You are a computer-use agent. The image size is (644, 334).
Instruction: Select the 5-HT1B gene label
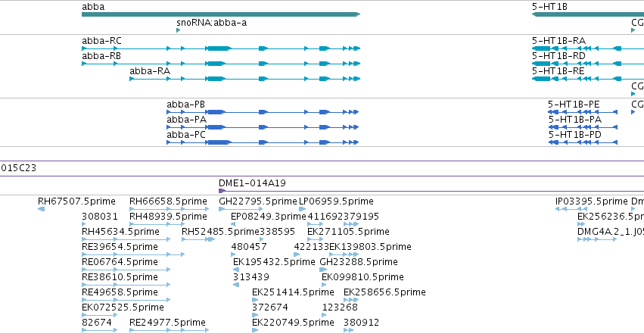click(549, 7)
